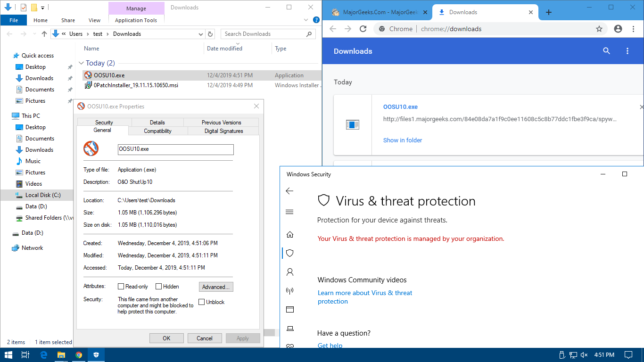644x362 pixels.
Task: Open a new Chrome tab
Action: tap(548, 12)
